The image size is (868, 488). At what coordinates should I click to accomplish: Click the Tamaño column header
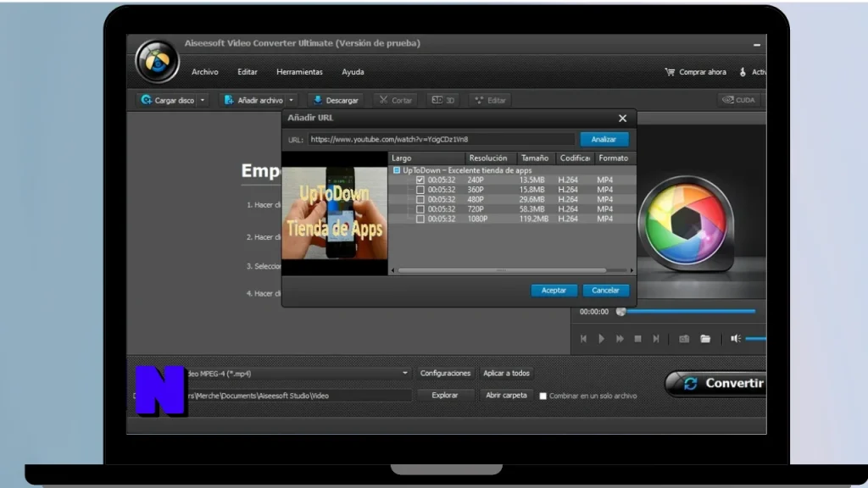pyautogui.click(x=536, y=158)
